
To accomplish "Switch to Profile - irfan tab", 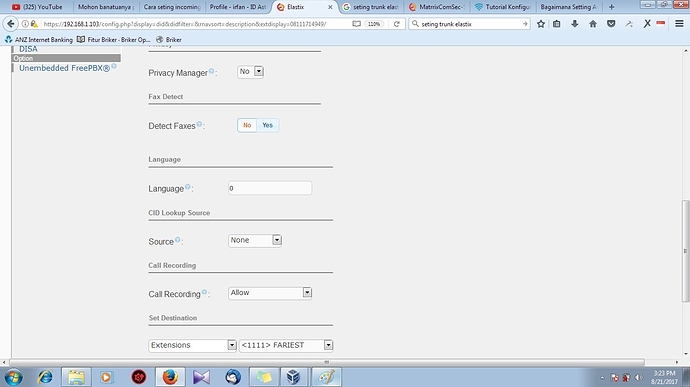I will click(x=238, y=7).
